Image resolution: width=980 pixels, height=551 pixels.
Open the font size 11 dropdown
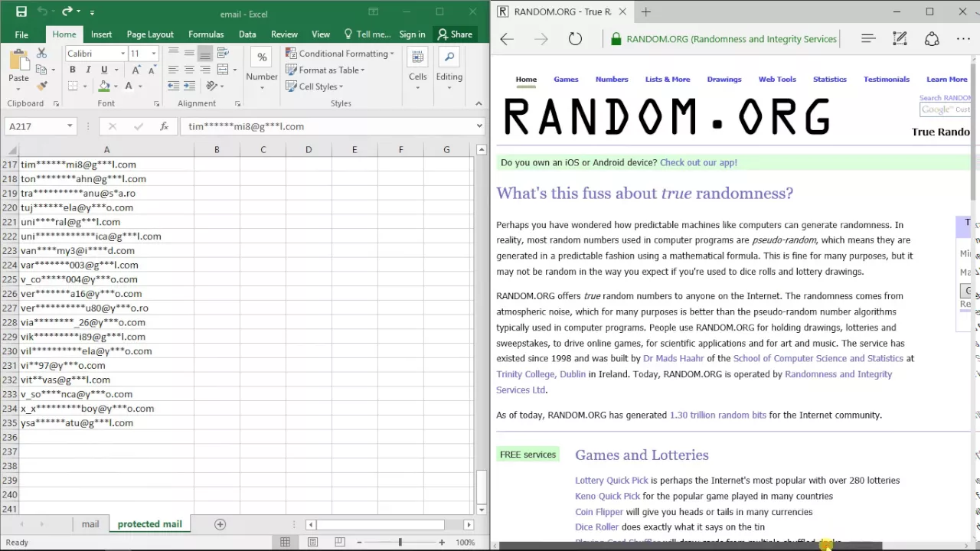coord(153,54)
